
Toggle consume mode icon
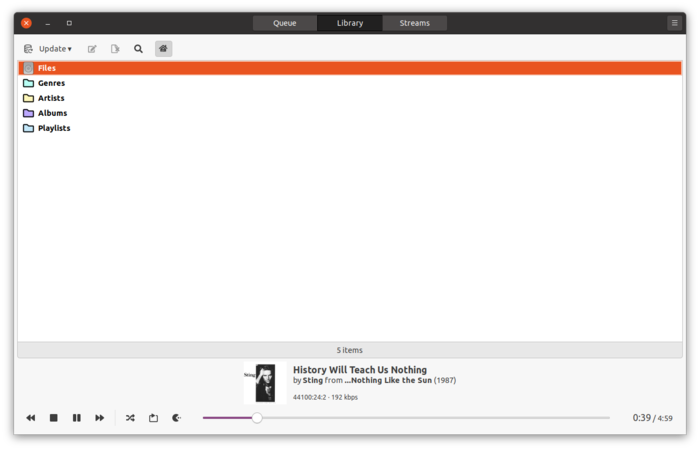pos(177,418)
